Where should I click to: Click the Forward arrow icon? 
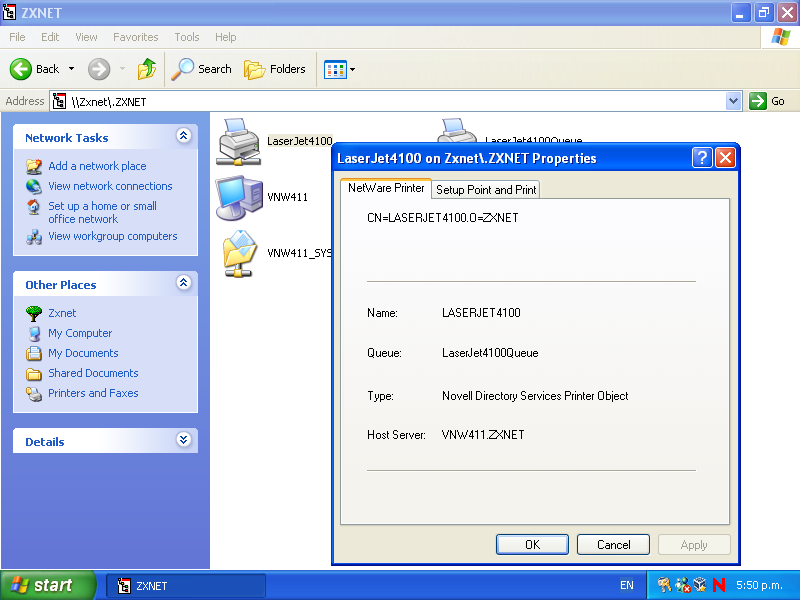point(99,69)
